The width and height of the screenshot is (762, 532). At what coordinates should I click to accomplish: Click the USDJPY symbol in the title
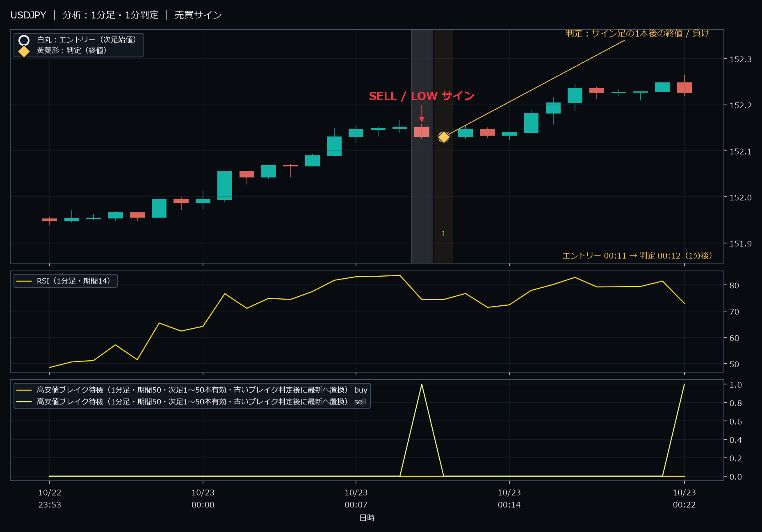click(x=28, y=15)
